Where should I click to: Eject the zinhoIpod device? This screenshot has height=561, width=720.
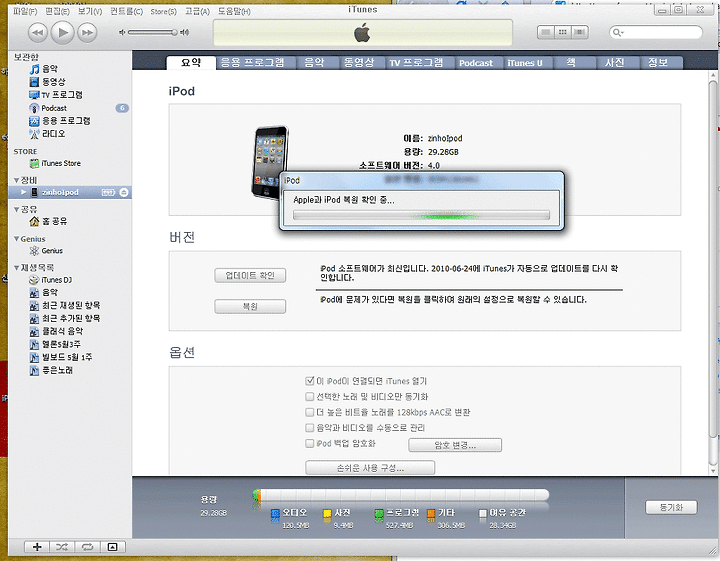click(124, 192)
